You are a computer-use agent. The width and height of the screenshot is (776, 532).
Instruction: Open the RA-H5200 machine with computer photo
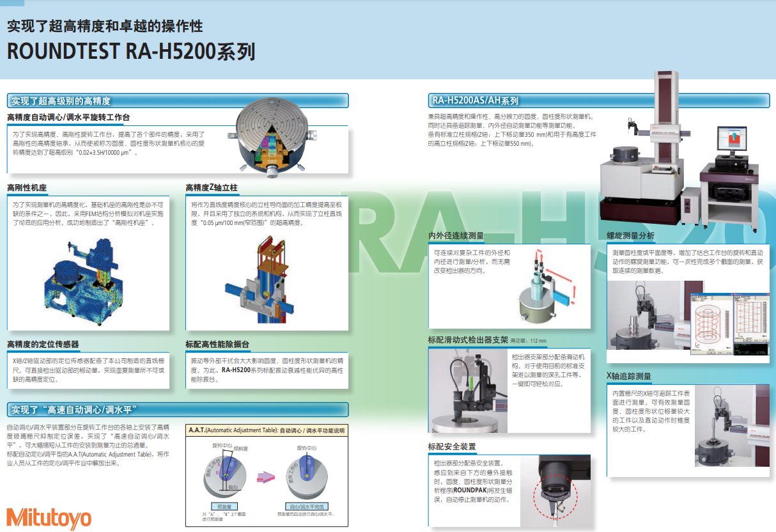click(680, 150)
